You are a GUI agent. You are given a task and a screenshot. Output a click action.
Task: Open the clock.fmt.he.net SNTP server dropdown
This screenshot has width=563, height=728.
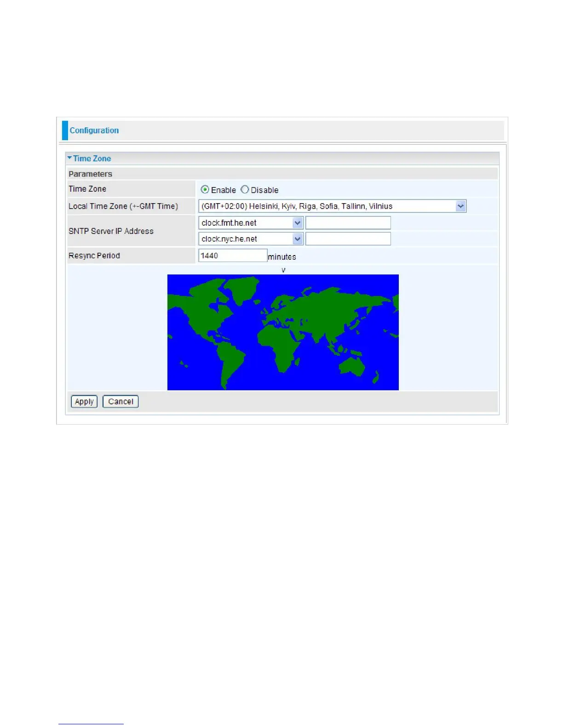point(251,223)
